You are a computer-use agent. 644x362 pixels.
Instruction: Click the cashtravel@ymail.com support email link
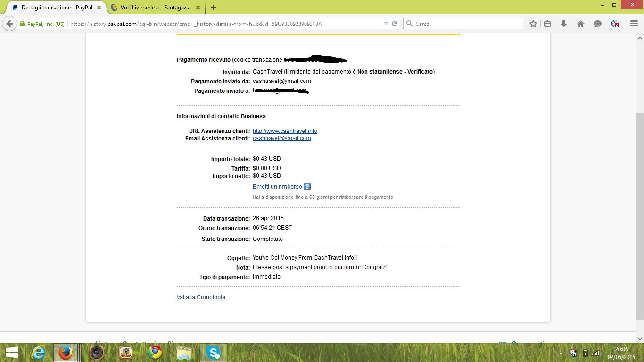(282, 138)
